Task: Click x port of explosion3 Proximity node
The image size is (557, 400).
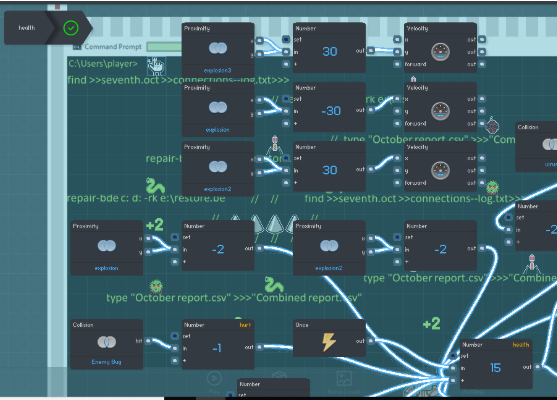Action: [x=260, y=41]
